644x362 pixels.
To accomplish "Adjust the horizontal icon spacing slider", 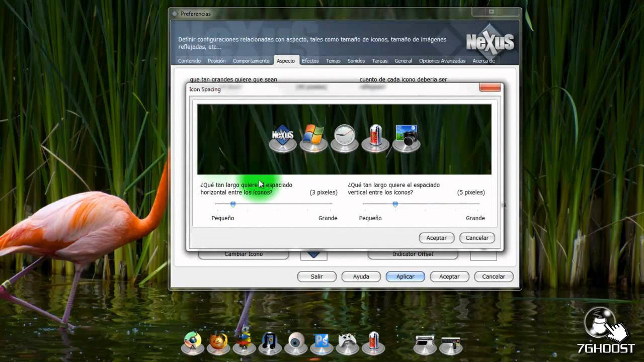I will click(x=232, y=204).
